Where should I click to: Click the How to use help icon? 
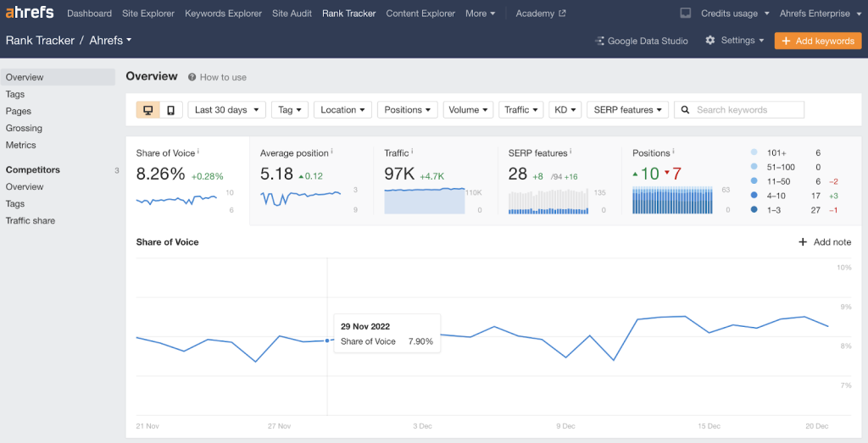[192, 77]
